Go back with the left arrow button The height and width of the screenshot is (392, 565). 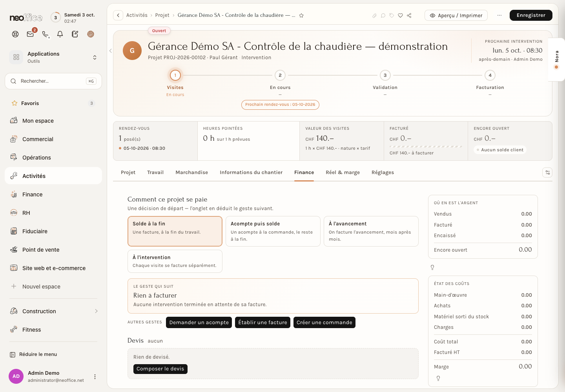(118, 15)
